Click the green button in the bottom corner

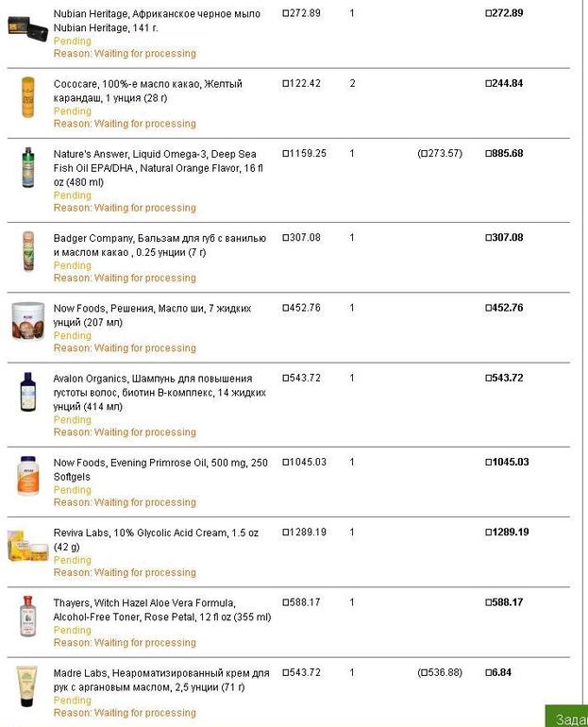pyautogui.click(x=567, y=717)
